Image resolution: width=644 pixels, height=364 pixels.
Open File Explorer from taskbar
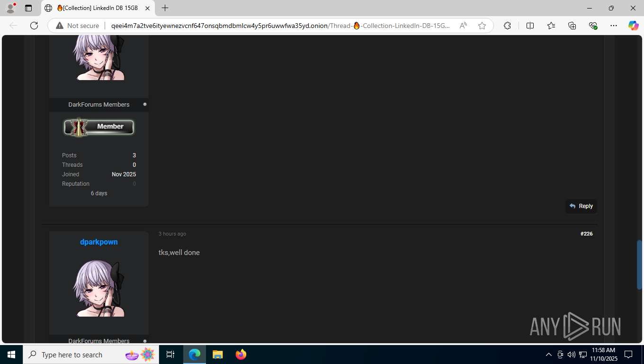tap(217, 355)
